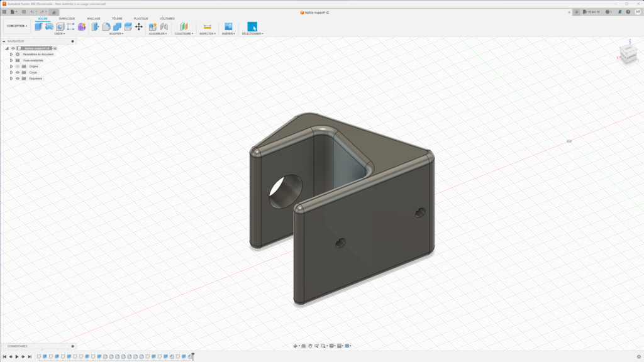Collapse the laptop-support v2 root node
The height and width of the screenshot is (362, 644).
[x=7, y=48]
